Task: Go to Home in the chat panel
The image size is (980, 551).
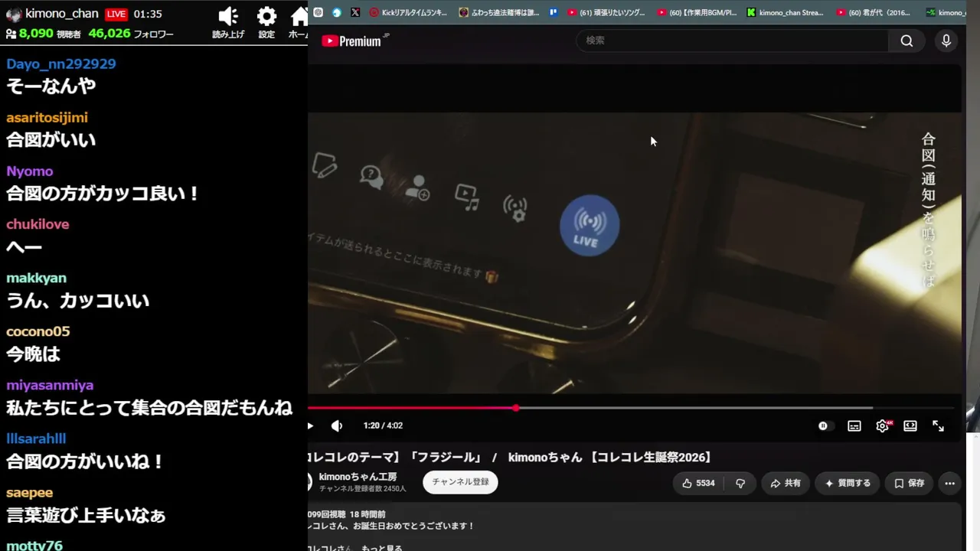Action: pyautogui.click(x=300, y=17)
